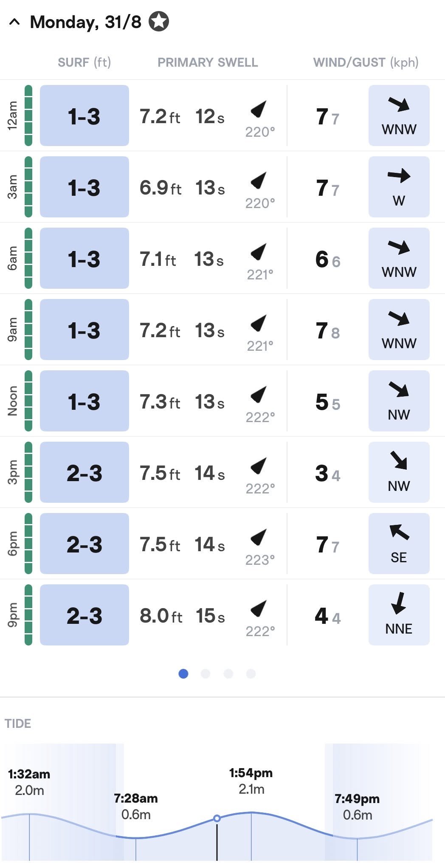Click the current time marker on tide chart
Viewport: 445px width, 868px height.
[217, 818]
